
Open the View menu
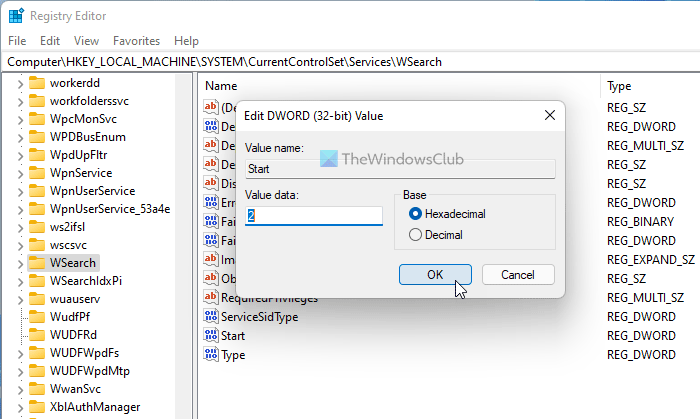pos(86,41)
